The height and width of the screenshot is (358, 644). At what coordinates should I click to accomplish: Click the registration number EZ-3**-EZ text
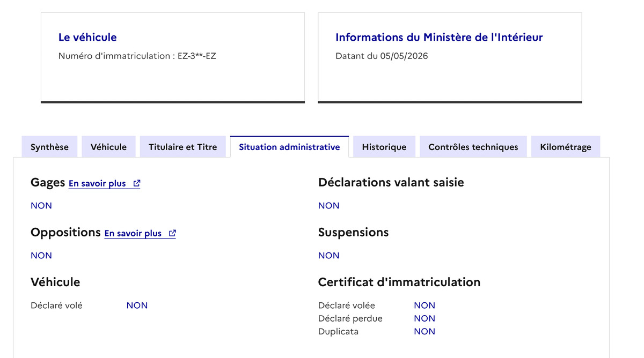coord(197,56)
